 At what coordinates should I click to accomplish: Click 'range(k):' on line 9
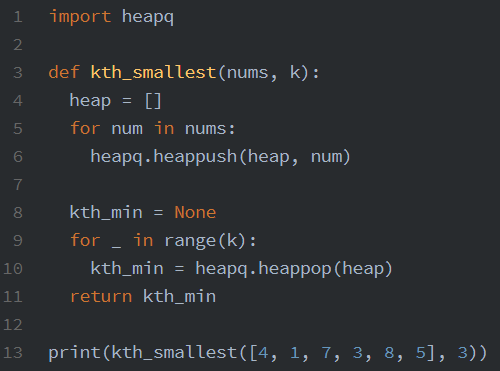210,241
